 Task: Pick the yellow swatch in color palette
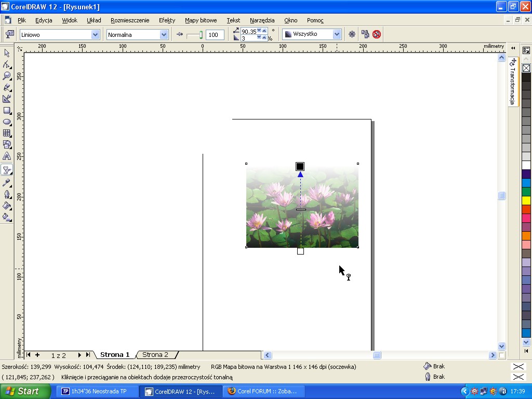click(x=526, y=201)
